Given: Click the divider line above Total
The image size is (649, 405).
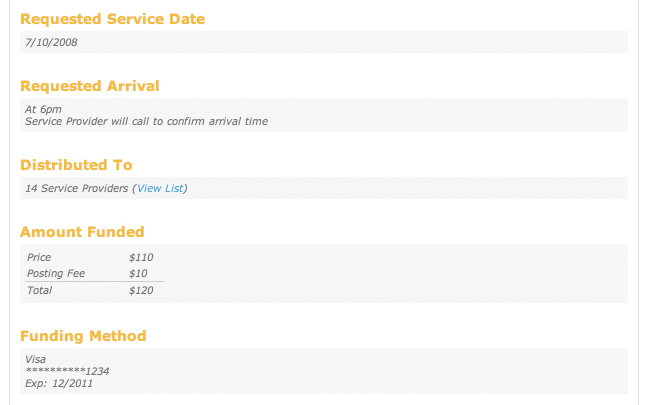Looking at the screenshot, I should click(x=95, y=282).
